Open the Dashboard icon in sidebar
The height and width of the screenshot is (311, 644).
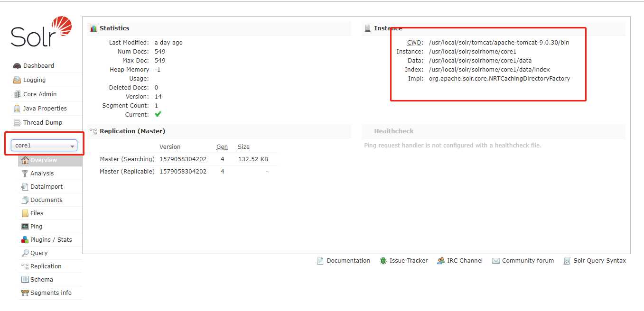click(17, 66)
